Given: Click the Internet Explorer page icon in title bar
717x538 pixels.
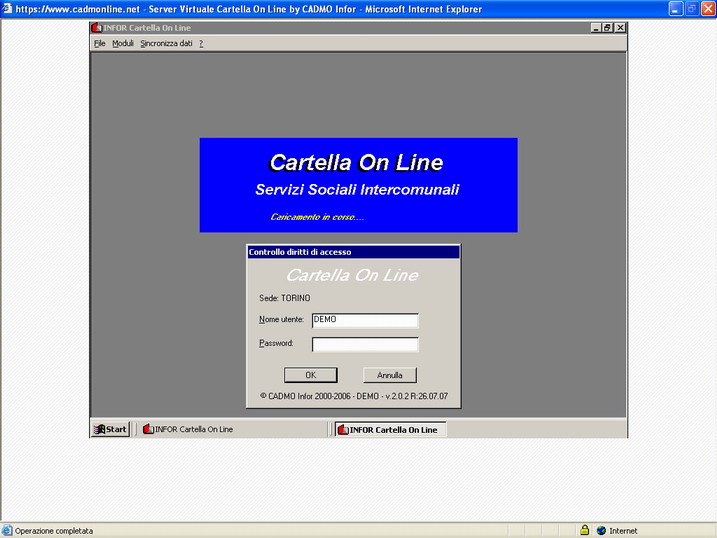Looking at the screenshot, I should (x=7, y=9).
